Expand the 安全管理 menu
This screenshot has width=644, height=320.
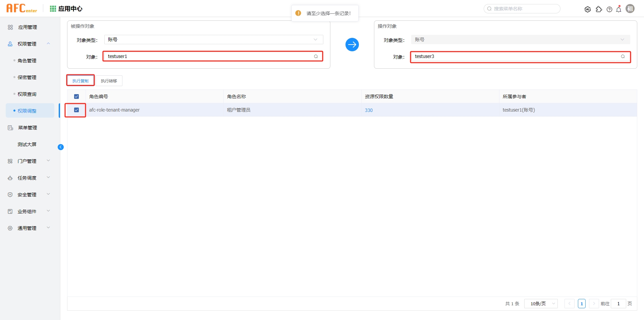coord(29,195)
